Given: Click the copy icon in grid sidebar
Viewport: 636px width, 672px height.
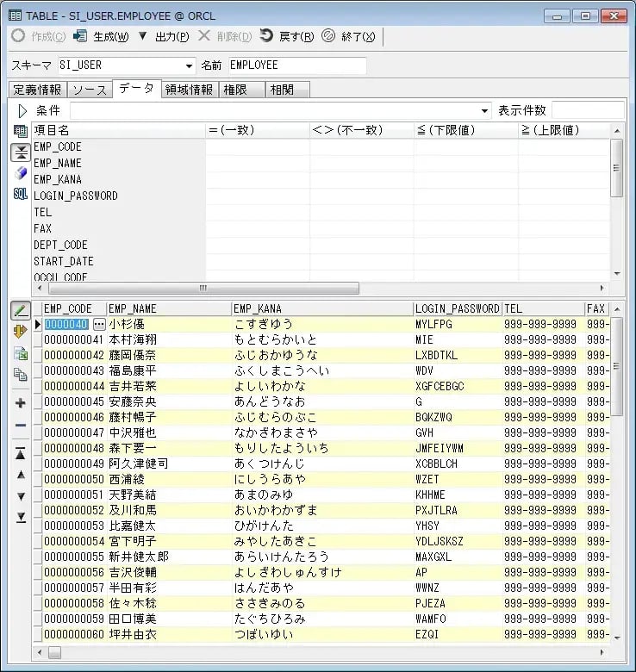Looking at the screenshot, I should [21, 375].
